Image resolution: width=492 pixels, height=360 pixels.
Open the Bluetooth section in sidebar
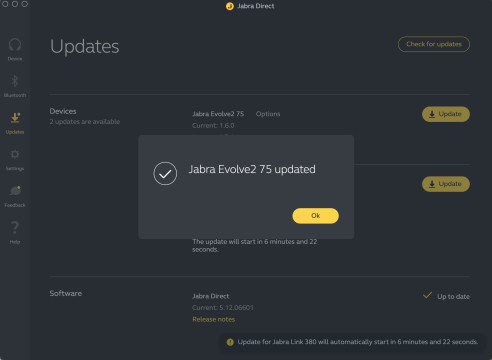15,86
